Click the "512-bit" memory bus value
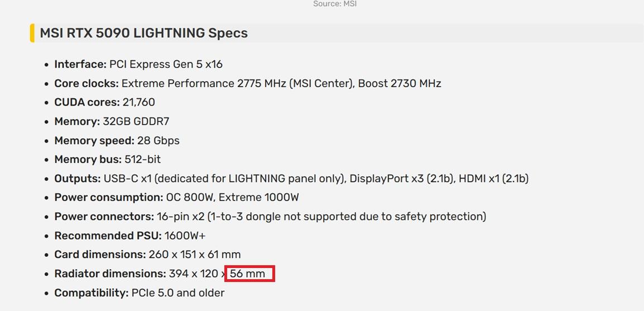 [x=142, y=159]
